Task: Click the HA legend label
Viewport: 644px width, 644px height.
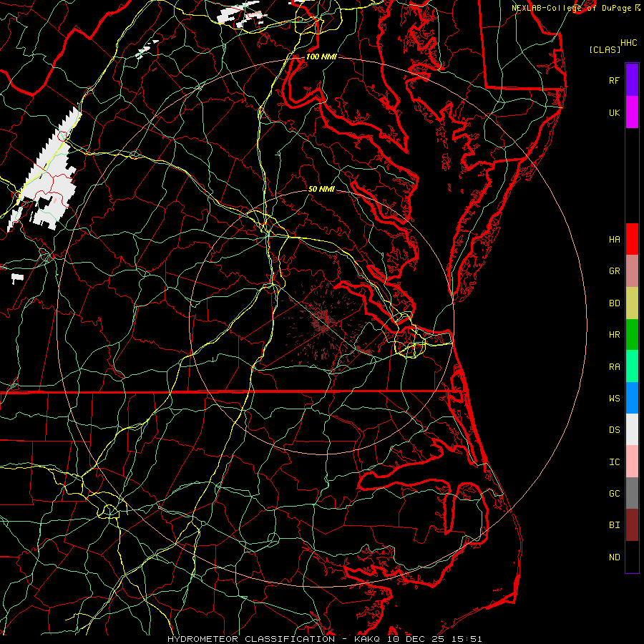Action: [614, 239]
